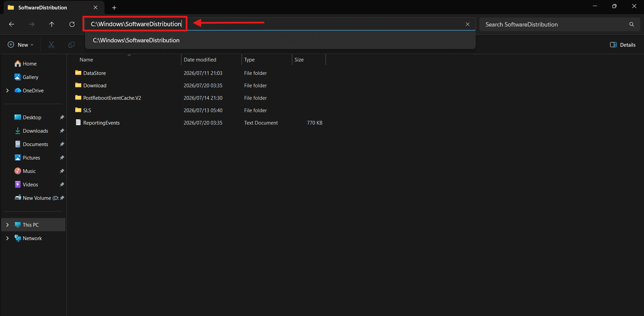644x316 pixels.
Task: Click the DataStore folder icon
Action: (78, 73)
